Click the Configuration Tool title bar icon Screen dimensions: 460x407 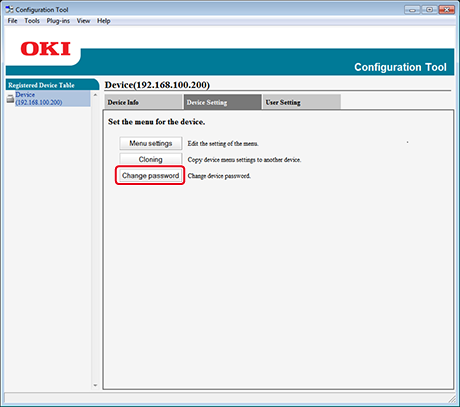(x=9, y=9)
